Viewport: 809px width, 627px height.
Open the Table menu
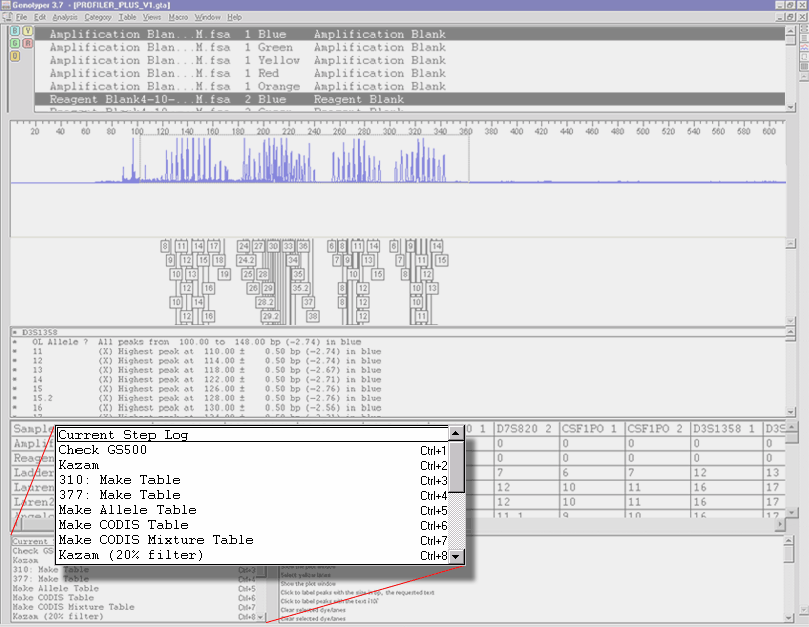(x=127, y=17)
